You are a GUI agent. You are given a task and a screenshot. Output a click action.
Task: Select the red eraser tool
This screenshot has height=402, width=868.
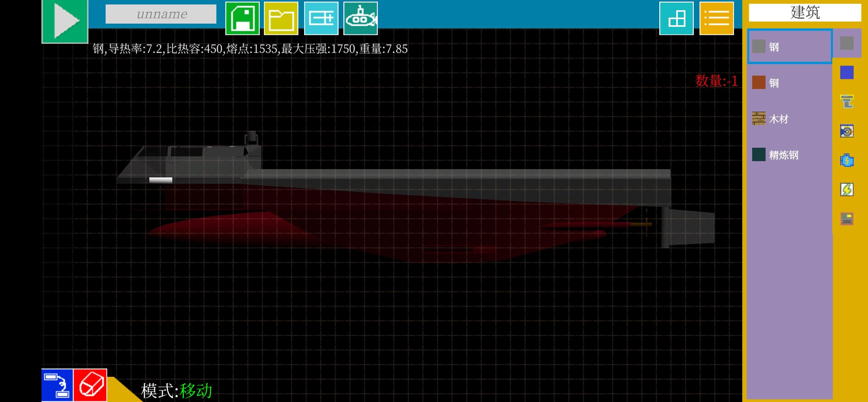[x=90, y=385]
